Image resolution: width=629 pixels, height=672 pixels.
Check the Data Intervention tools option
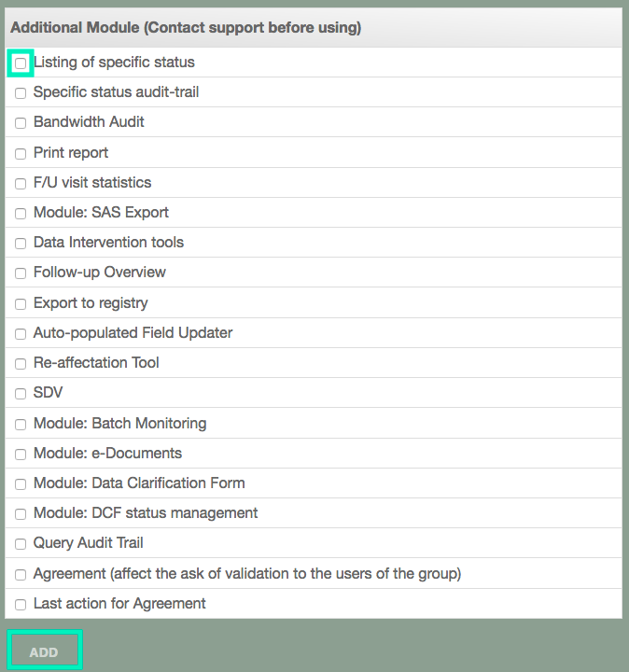tap(21, 244)
